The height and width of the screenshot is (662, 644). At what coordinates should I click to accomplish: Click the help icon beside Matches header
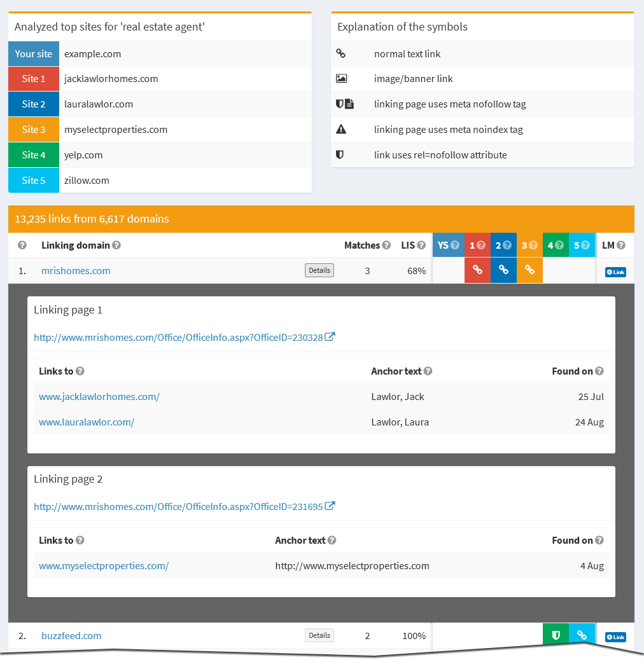pyautogui.click(x=386, y=245)
